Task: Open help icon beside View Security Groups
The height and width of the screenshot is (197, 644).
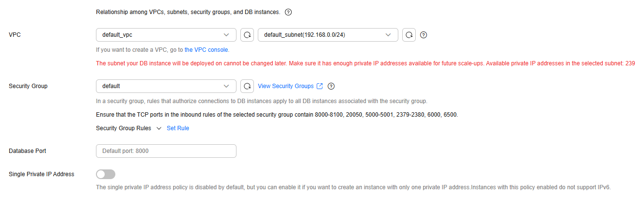Action: tap(331, 86)
